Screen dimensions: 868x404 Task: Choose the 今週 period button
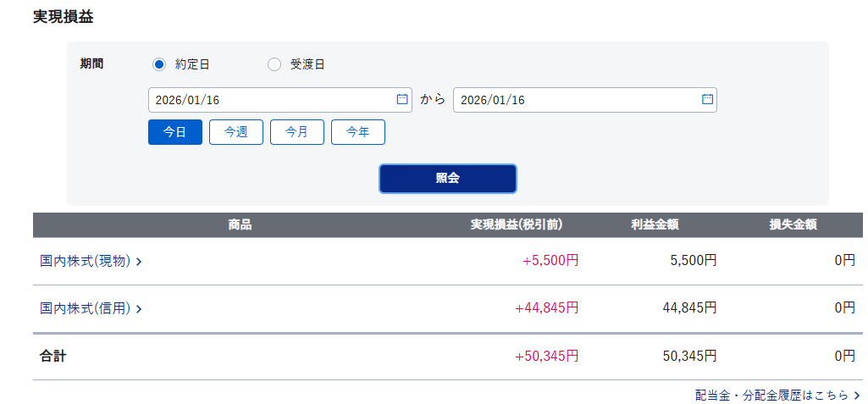coord(236,132)
